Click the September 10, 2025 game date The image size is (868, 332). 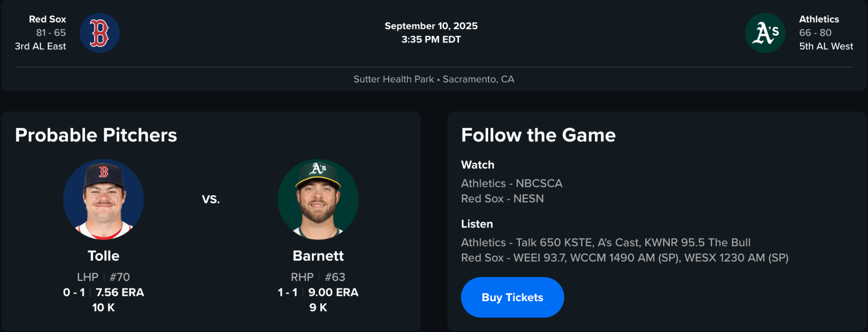[431, 26]
